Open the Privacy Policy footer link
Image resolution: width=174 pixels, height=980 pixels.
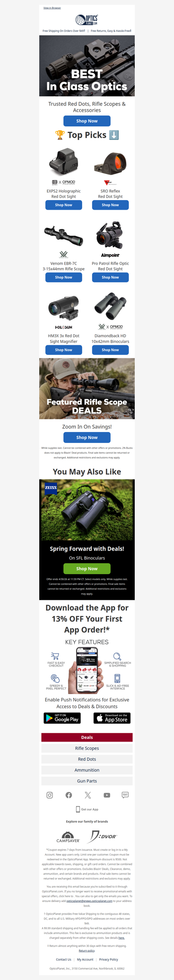pyautogui.click(x=108, y=960)
